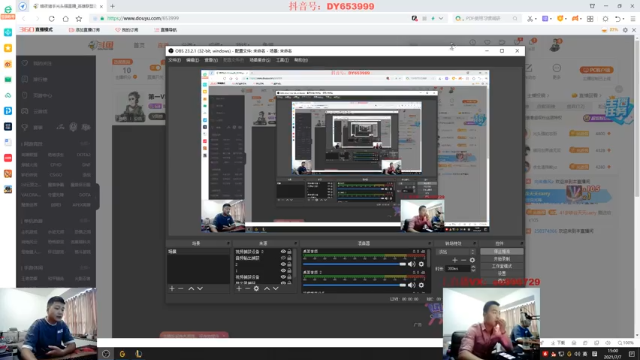Undock the Scenes panel via header icon

pyautogui.click(x=228, y=243)
